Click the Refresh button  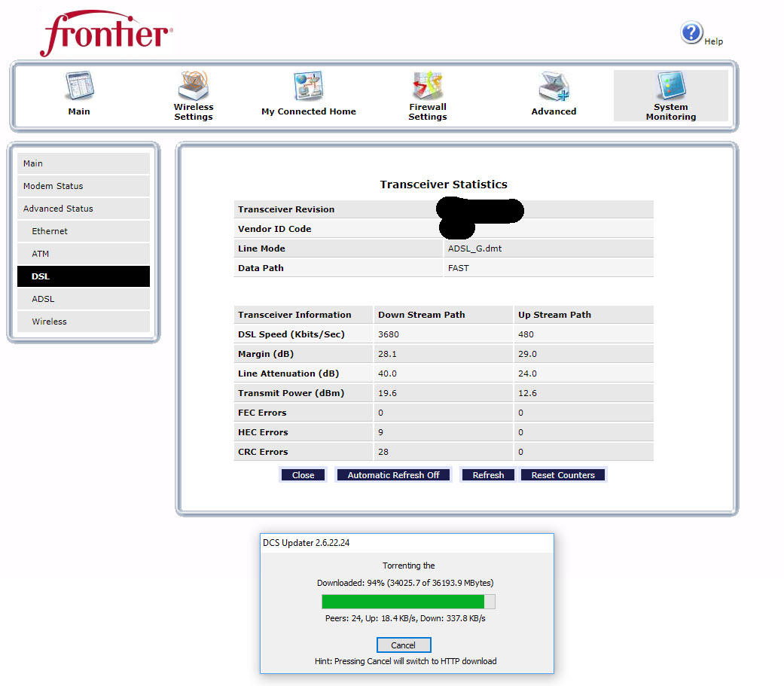pyautogui.click(x=488, y=475)
